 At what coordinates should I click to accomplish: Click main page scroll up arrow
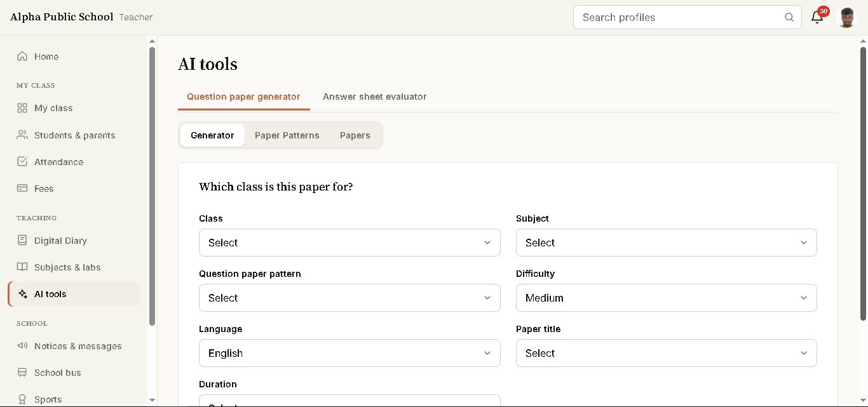[863, 41]
